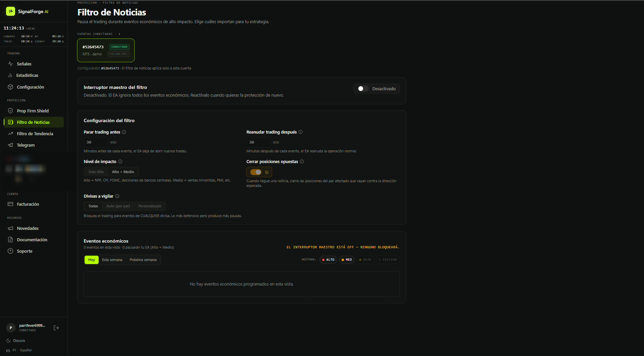Open Señales via its pulse icon
Screen dimensions: 644x356
(x=10, y=64)
